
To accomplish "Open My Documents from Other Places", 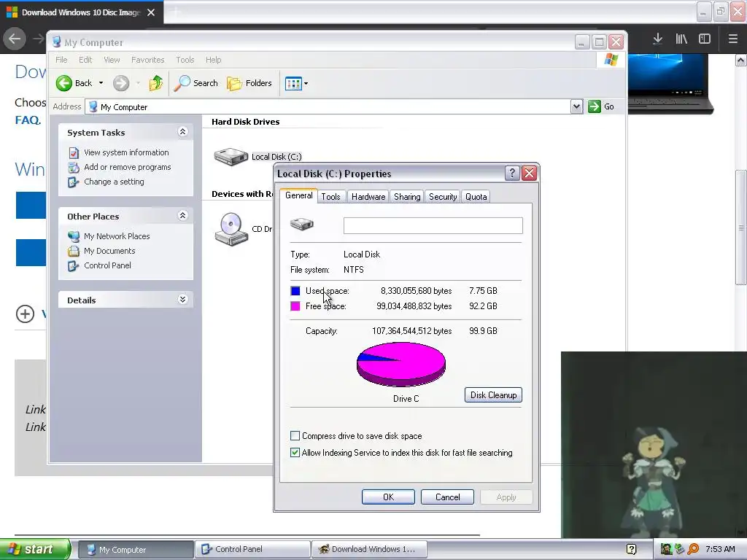I will (109, 251).
